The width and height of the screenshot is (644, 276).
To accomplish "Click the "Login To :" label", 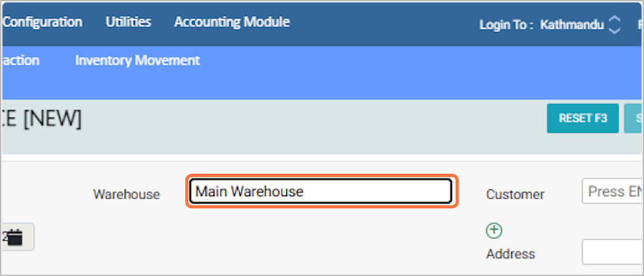I will pyautogui.click(x=506, y=25).
